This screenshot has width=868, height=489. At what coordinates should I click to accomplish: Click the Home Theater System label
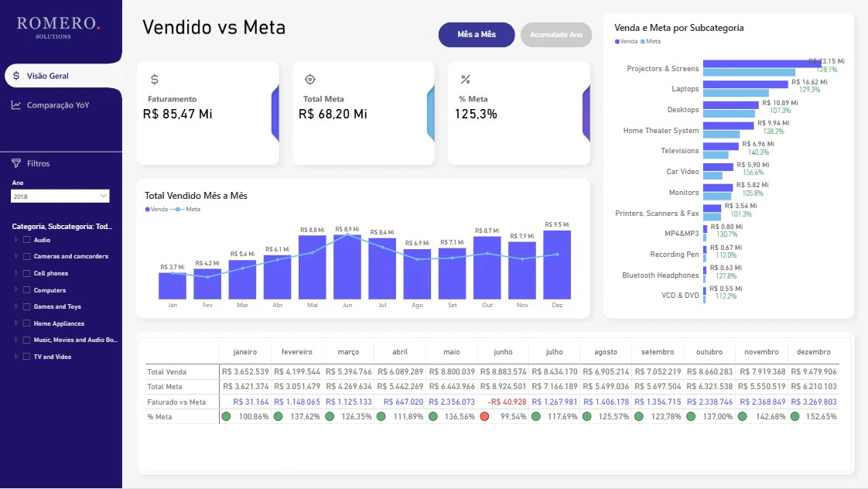[x=661, y=131]
